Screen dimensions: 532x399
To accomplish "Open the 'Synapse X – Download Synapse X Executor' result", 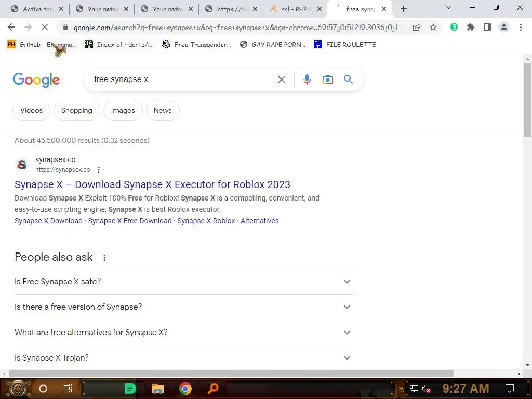I will tap(152, 184).
